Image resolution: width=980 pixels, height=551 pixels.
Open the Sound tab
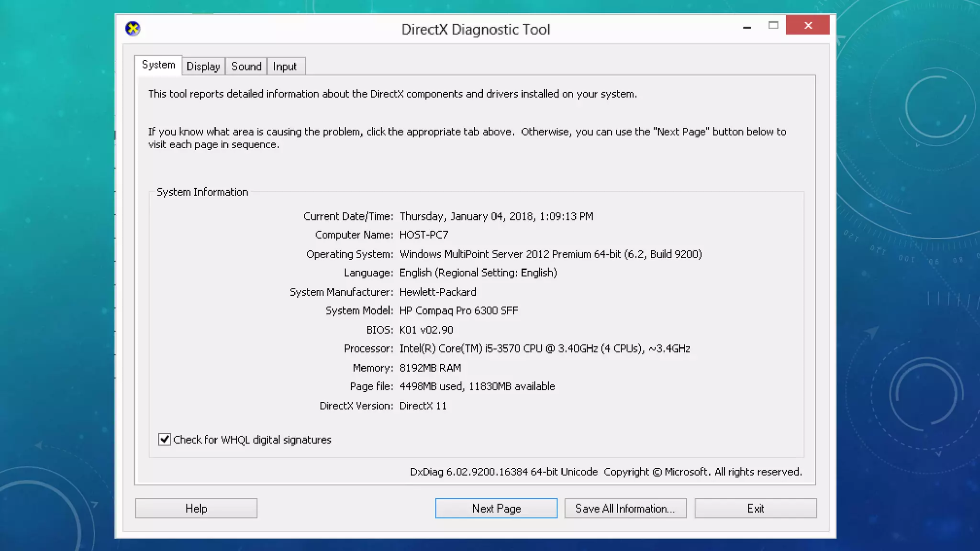point(246,66)
